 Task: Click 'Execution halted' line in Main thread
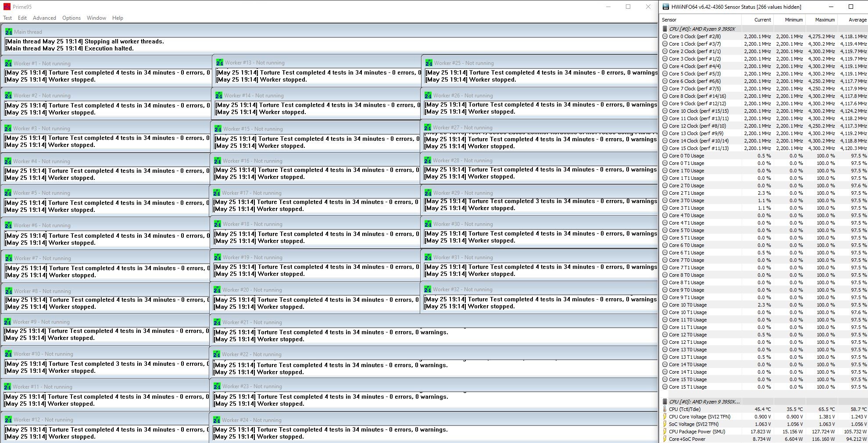pyautogui.click(x=69, y=48)
